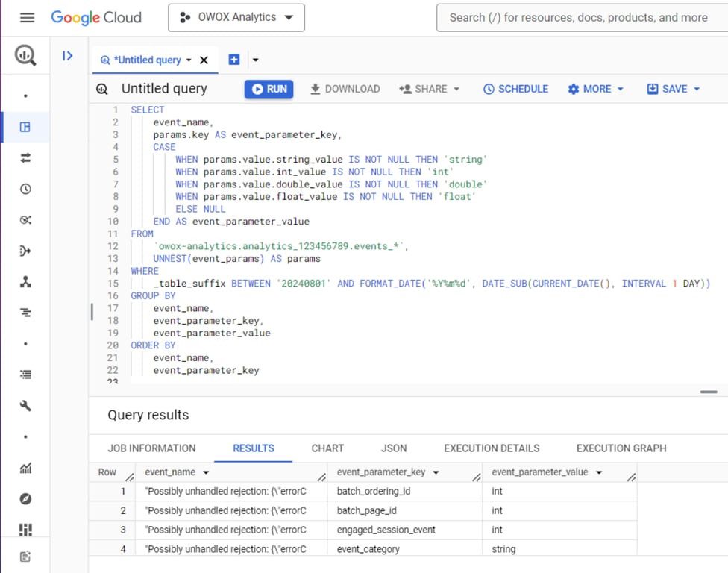Open the Save dropdown
Screen dimensions: 728x573
674,89
